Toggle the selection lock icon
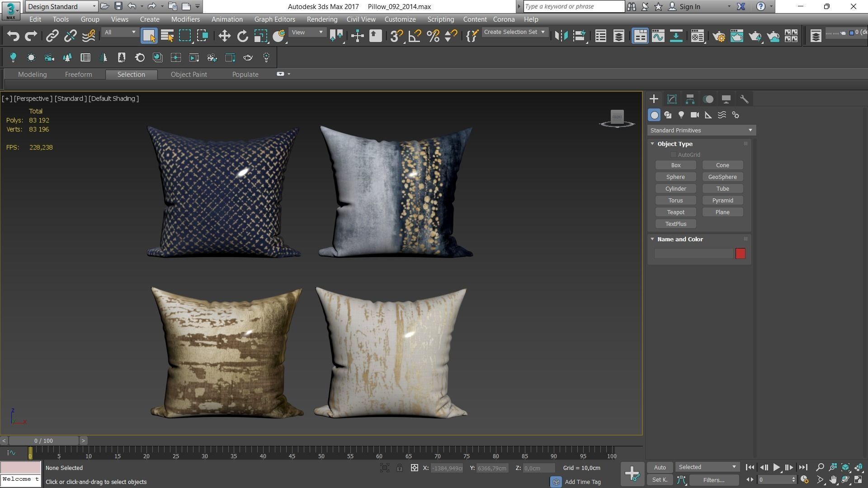Screen dimensions: 868x488 pos(400,468)
